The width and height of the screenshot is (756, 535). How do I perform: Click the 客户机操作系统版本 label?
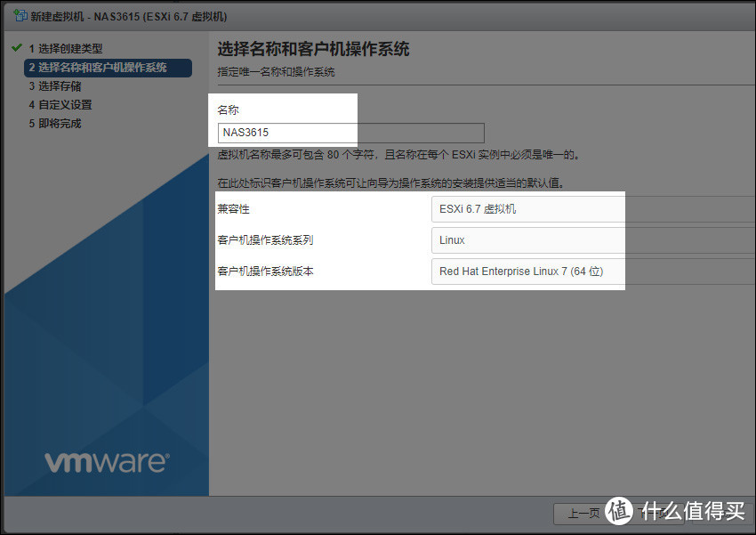tap(265, 272)
